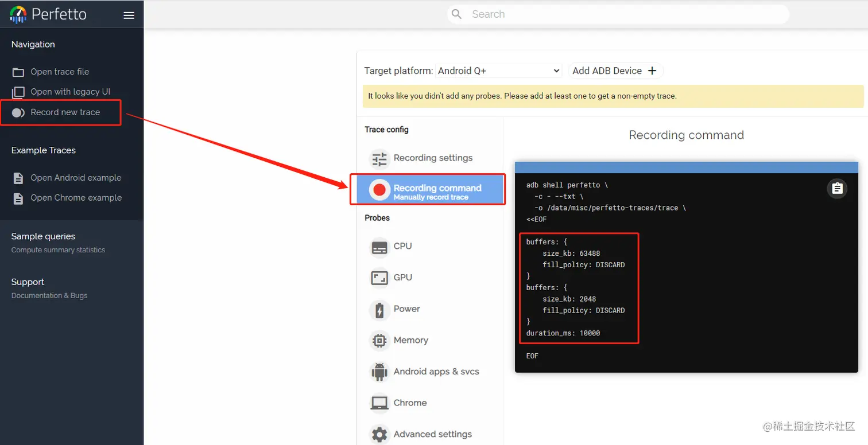Screen dimensions: 868x445
Task: Open the Target platform dropdown
Action: pyautogui.click(x=498, y=71)
